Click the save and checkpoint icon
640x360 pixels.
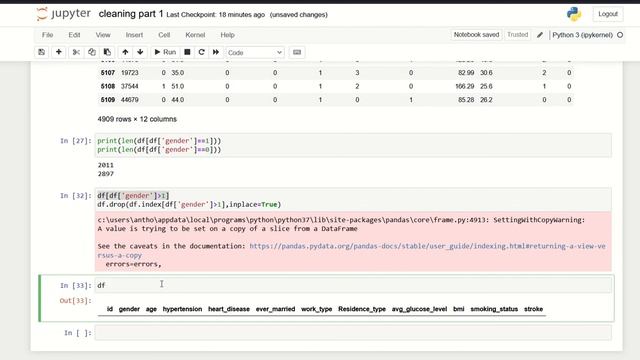(x=42, y=52)
